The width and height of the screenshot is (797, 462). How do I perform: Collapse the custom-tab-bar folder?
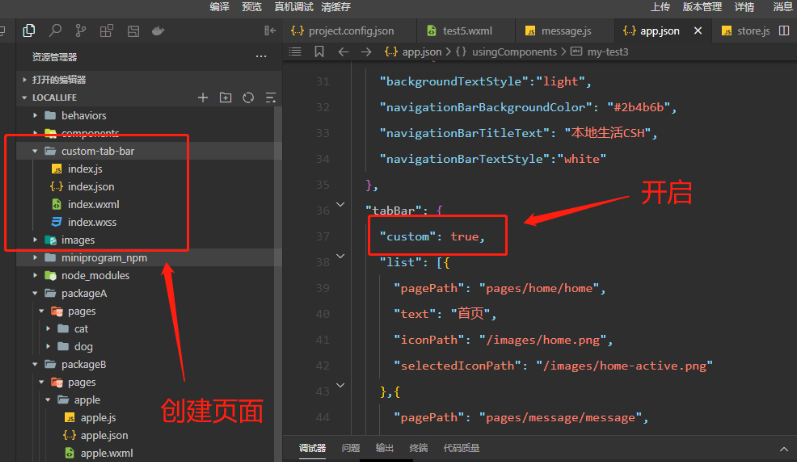click(35, 151)
